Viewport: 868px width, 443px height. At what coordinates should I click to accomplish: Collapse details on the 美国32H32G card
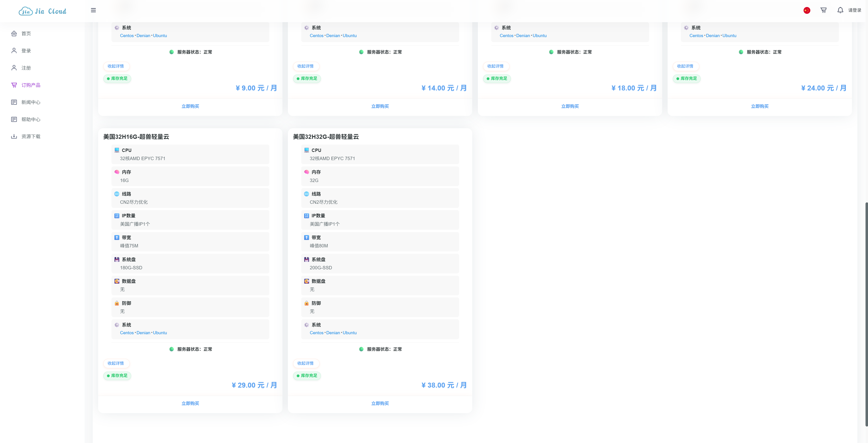click(x=305, y=363)
